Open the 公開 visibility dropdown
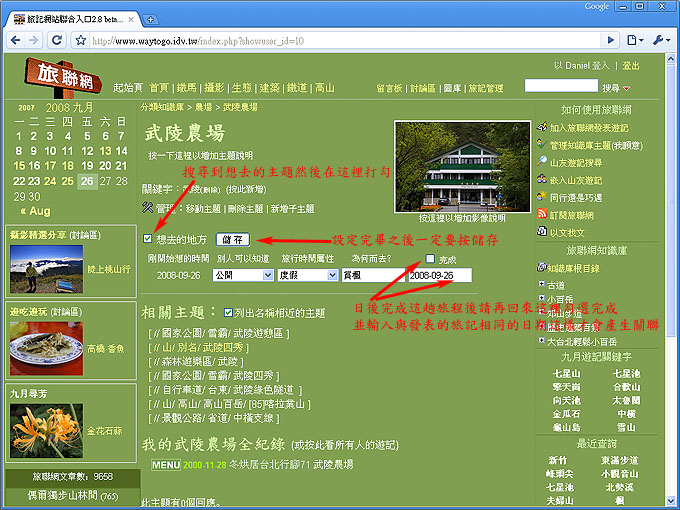Screen dimensions: 680x510 click(240, 274)
